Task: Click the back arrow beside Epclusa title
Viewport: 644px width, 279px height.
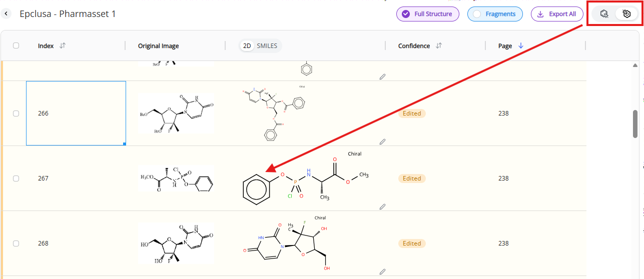Action: (7, 14)
